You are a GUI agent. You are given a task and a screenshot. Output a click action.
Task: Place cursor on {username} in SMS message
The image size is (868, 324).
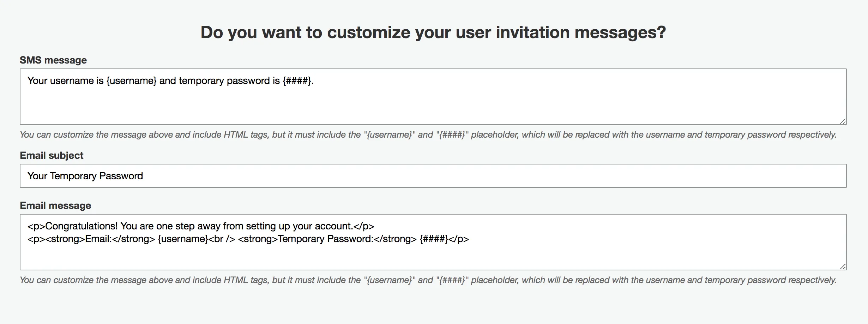click(x=131, y=81)
